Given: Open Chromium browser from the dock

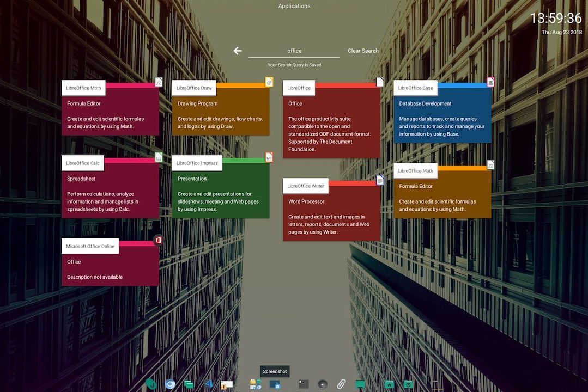Looking at the screenshot, I should 169,384.
